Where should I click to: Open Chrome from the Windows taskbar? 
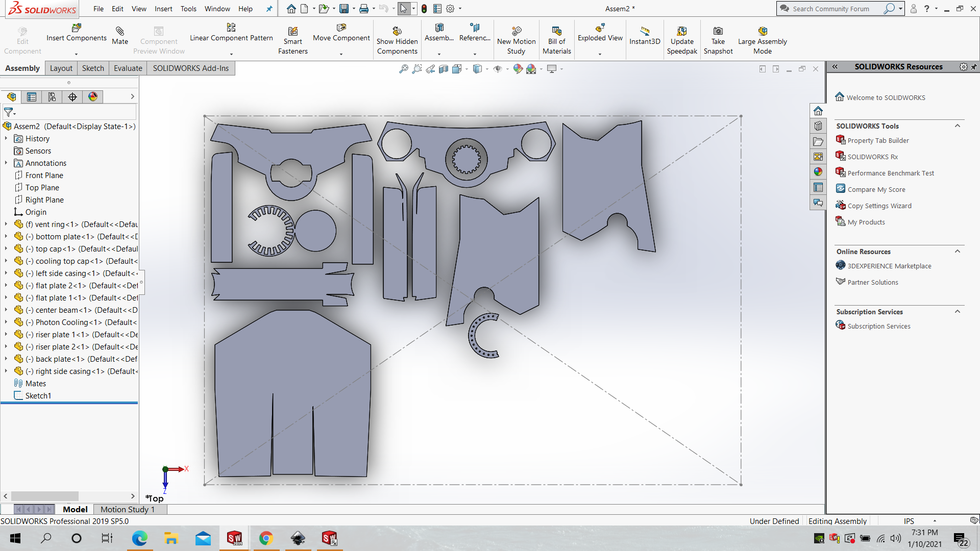tap(266, 538)
